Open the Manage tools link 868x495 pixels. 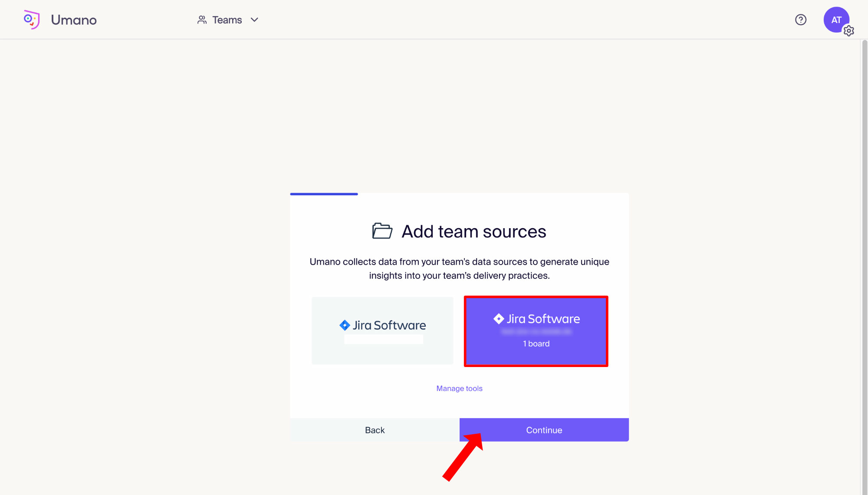[x=459, y=388]
